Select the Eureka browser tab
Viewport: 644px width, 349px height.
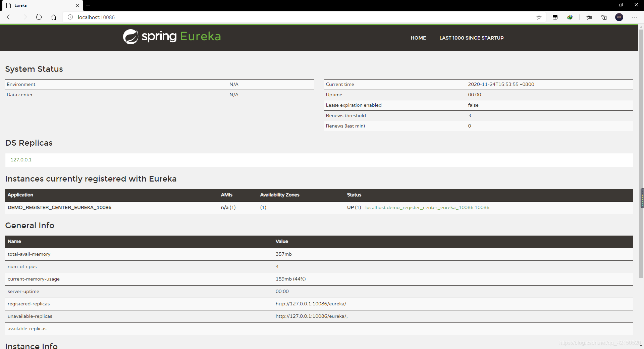(43, 5)
